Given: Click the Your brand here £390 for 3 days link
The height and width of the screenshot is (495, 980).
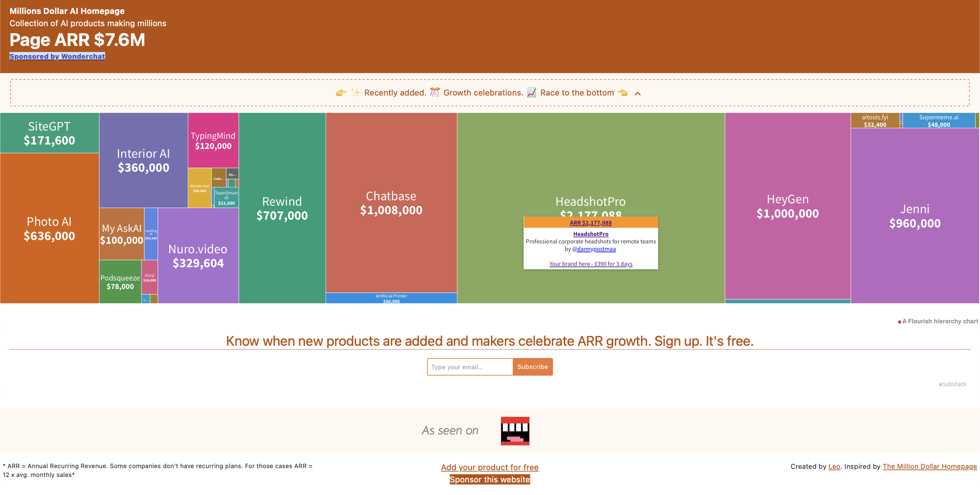Looking at the screenshot, I should pyautogui.click(x=591, y=263).
